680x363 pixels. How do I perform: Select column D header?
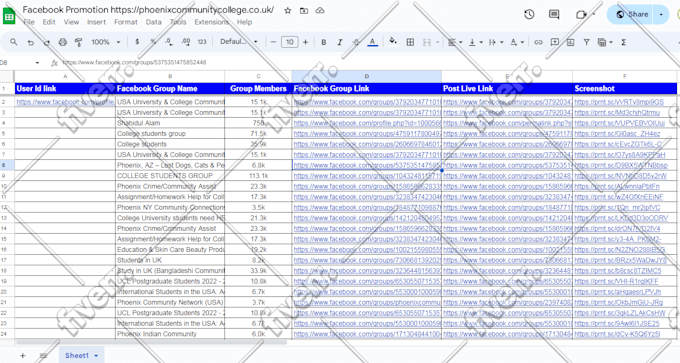click(367, 76)
